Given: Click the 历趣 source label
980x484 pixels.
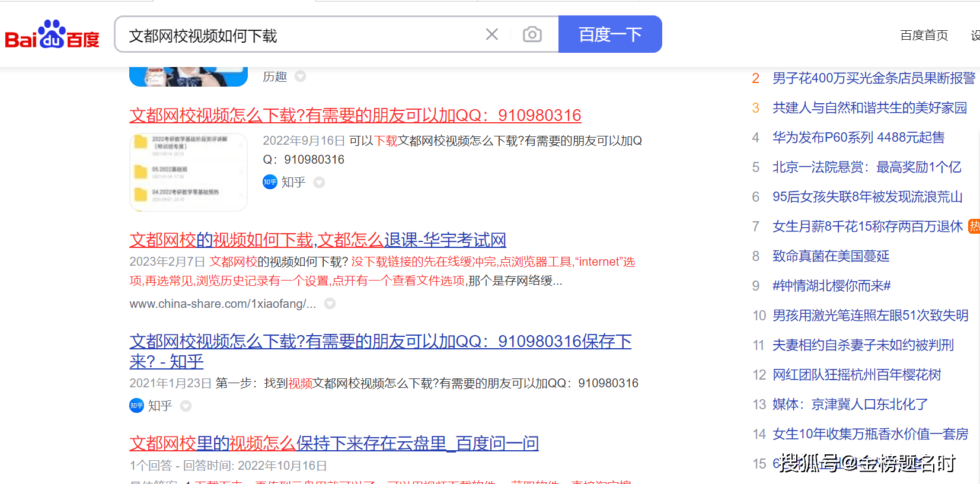Looking at the screenshot, I should (x=275, y=77).
